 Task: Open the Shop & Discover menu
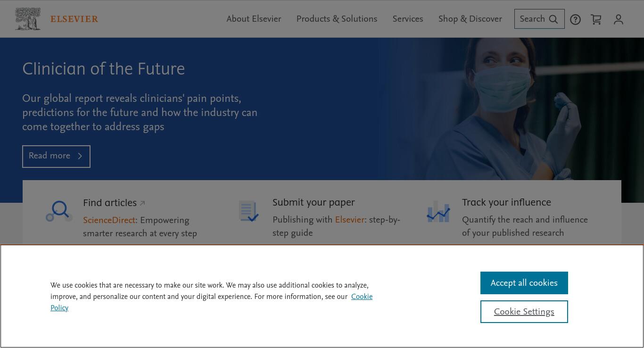(x=470, y=19)
